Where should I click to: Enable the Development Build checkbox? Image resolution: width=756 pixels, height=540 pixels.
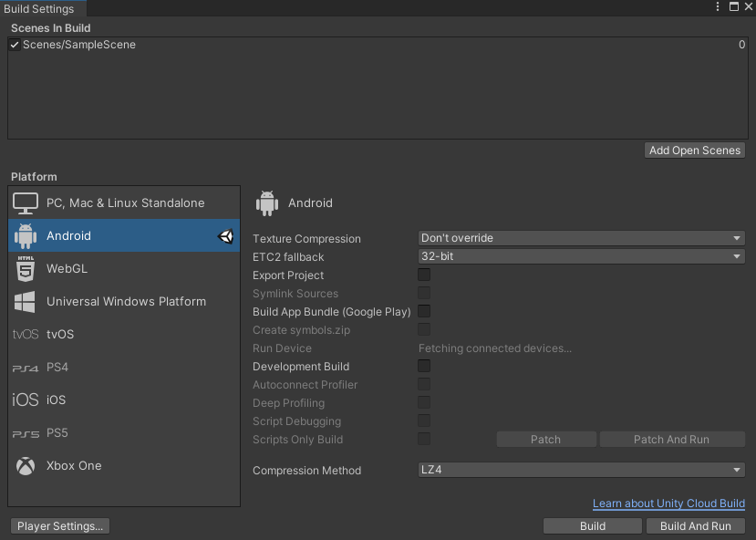pyautogui.click(x=424, y=366)
